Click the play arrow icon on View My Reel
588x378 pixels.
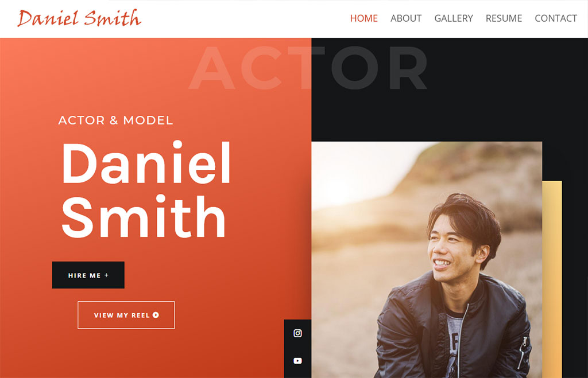coord(156,315)
